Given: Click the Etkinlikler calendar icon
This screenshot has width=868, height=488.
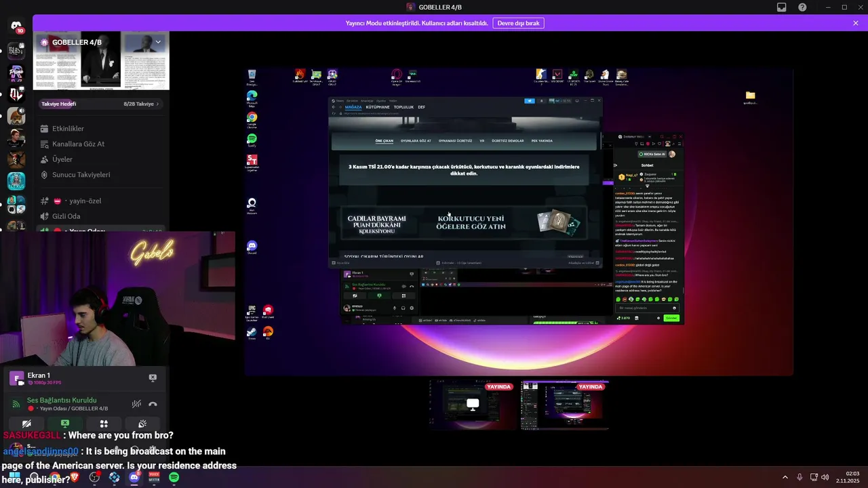Looking at the screenshot, I should pos(44,129).
